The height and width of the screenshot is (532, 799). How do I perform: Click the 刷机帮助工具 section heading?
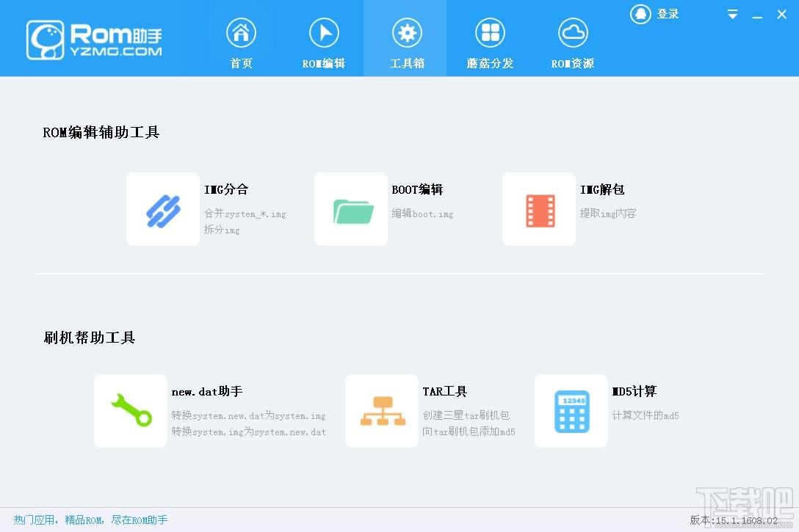tap(89, 338)
